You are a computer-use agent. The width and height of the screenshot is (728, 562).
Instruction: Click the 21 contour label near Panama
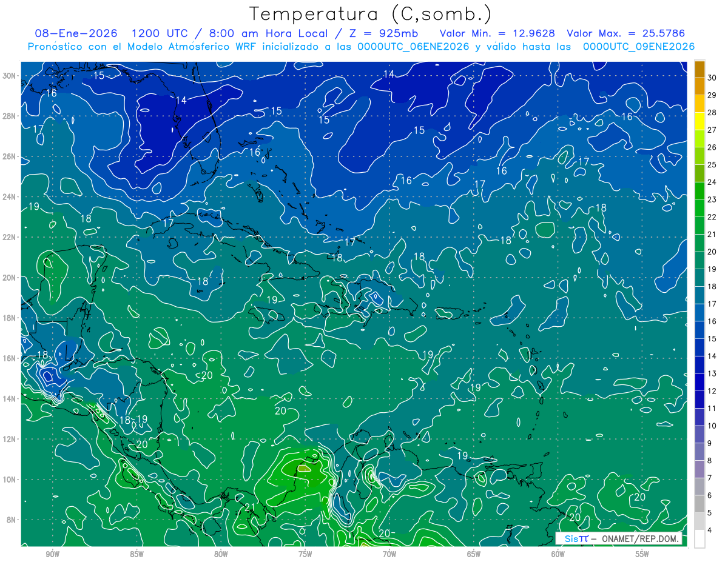point(249,507)
